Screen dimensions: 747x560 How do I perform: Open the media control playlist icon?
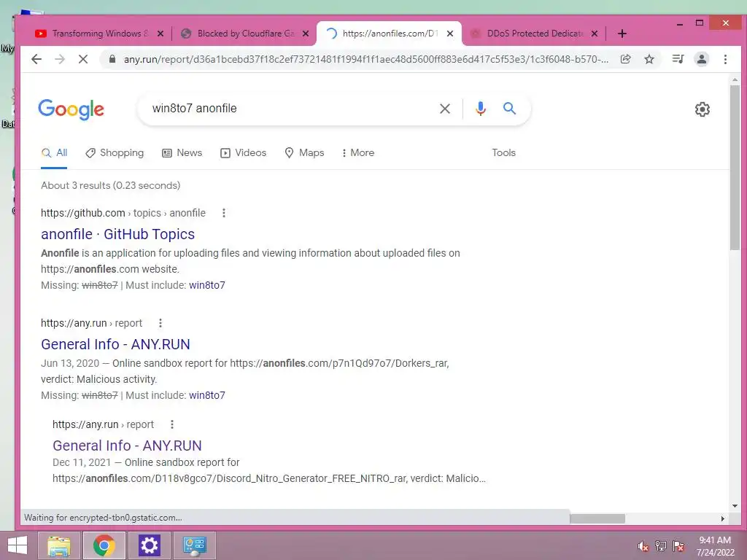pos(678,59)
